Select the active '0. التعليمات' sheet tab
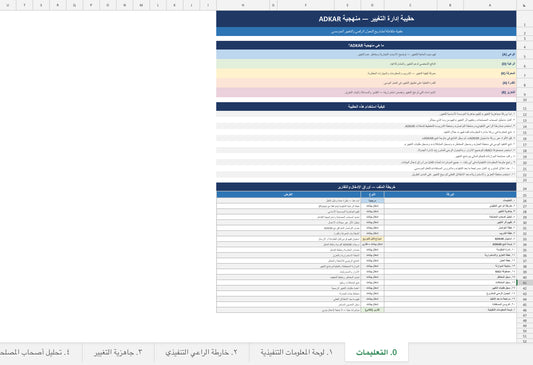The width and height of the screenshot is (533, 365). [376, 352]
